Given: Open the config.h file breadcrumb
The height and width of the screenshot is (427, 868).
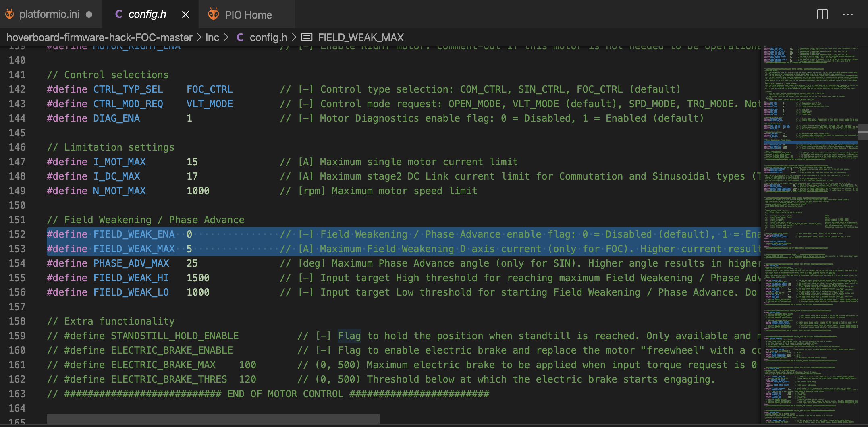Looking at the screenshot, I should click(x=268, y=37).
